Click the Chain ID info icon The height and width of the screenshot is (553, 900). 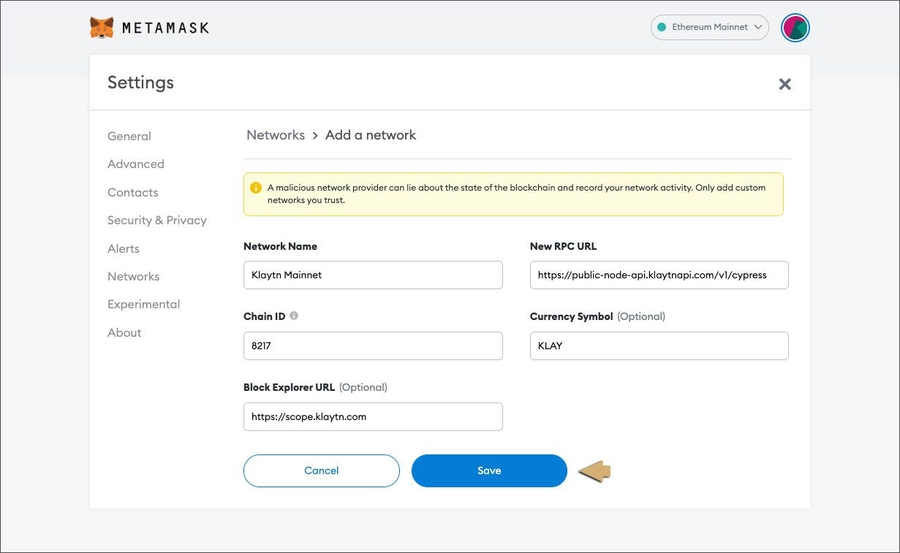(294, 316)
